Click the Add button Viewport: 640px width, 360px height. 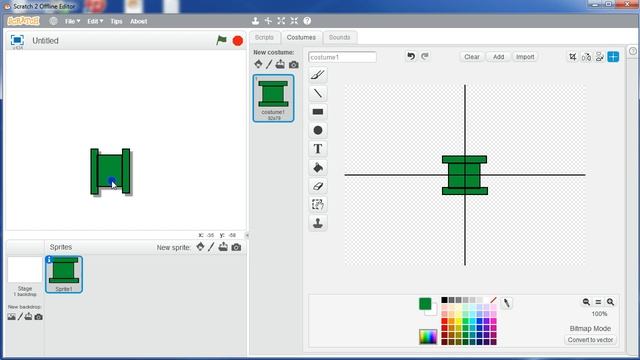[x=498, y=57]
